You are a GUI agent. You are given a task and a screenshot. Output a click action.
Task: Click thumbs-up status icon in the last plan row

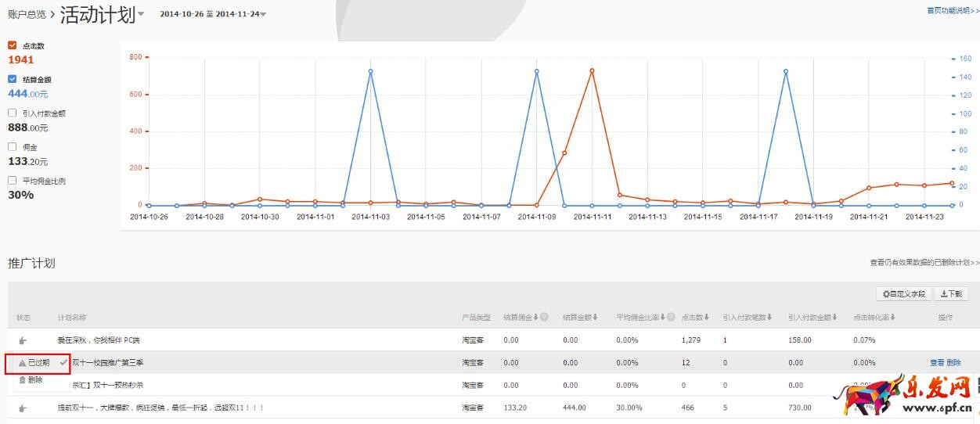[x=23, y=408]
